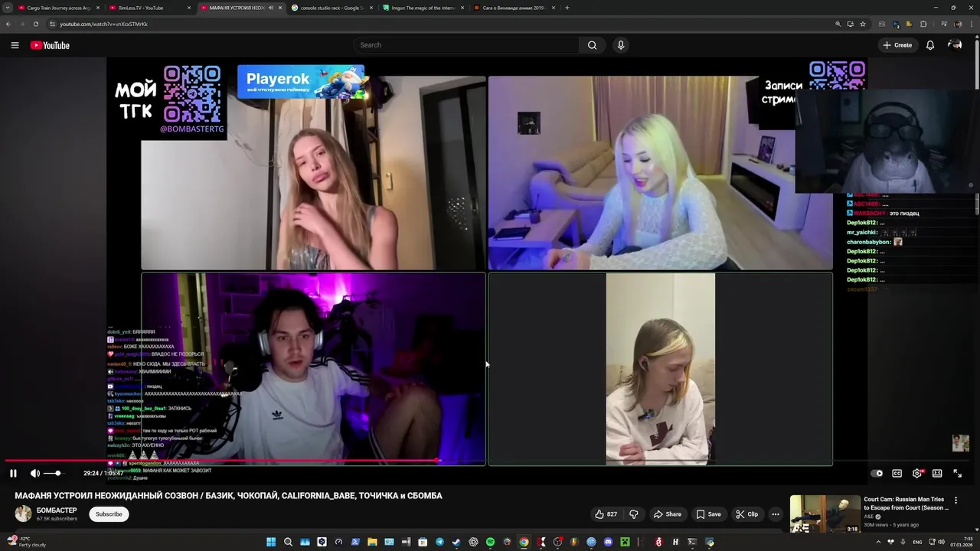This screenshot has height=551, width=980.
Task: Open the tab search dropdown arrow
Action: (x=8, y=8)
